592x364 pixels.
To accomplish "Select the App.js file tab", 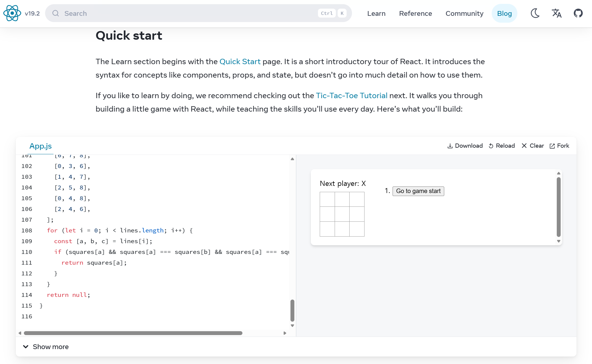I will [x=41, y=146].
